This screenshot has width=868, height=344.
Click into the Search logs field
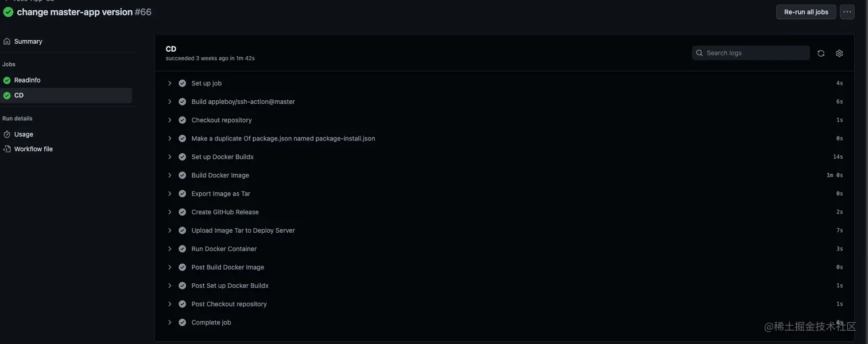pyautogui.click(x=751, y=53)
